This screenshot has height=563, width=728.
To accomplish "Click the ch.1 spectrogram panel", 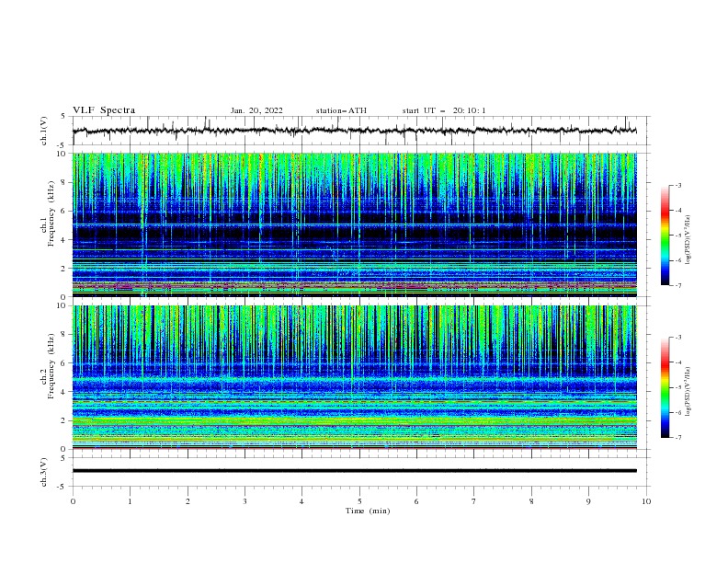I will click(x=354, y=224).
